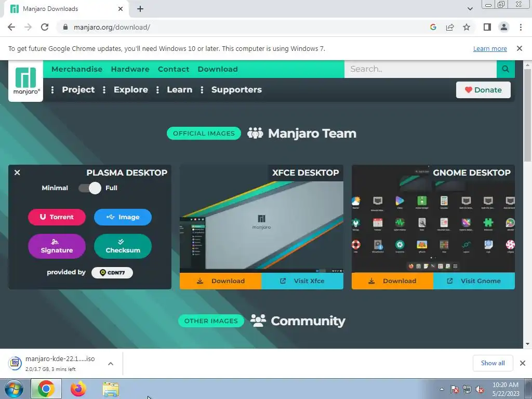The image size is (532, 399).
Task: Open Windows Explorer from taskbar
Action: [x=111, y=390]
